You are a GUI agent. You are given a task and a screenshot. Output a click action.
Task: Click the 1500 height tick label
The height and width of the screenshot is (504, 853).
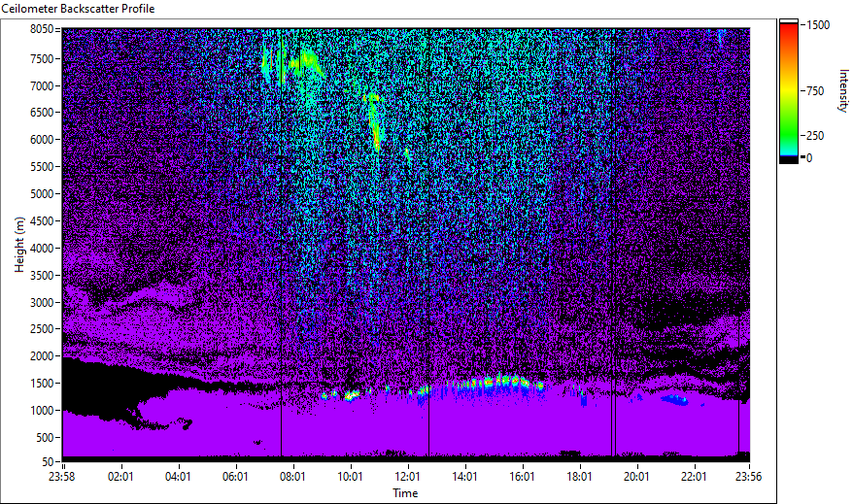pyautogui.click(x=42, y=384)
